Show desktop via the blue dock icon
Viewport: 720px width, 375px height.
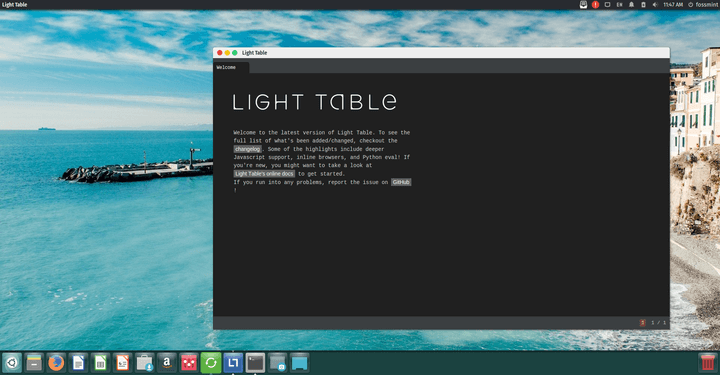click(299, 363)
